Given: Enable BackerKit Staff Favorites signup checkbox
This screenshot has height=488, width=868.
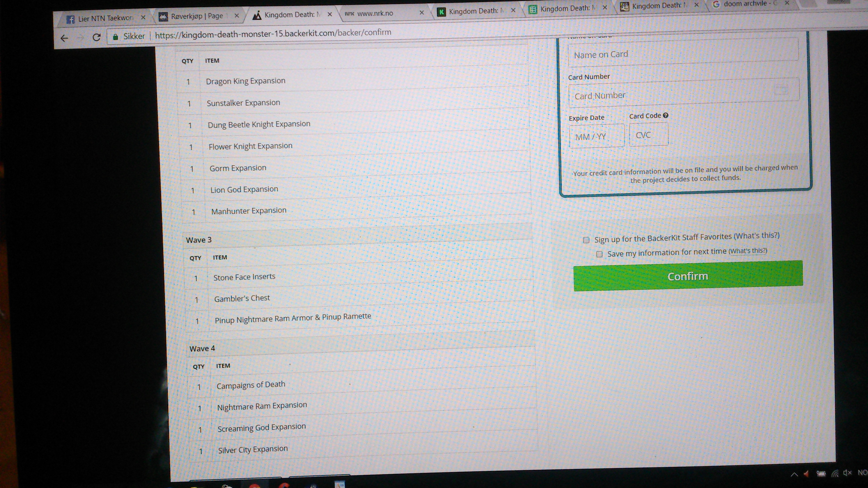Looking at the screenshot, I should click(x=586, y=240).
